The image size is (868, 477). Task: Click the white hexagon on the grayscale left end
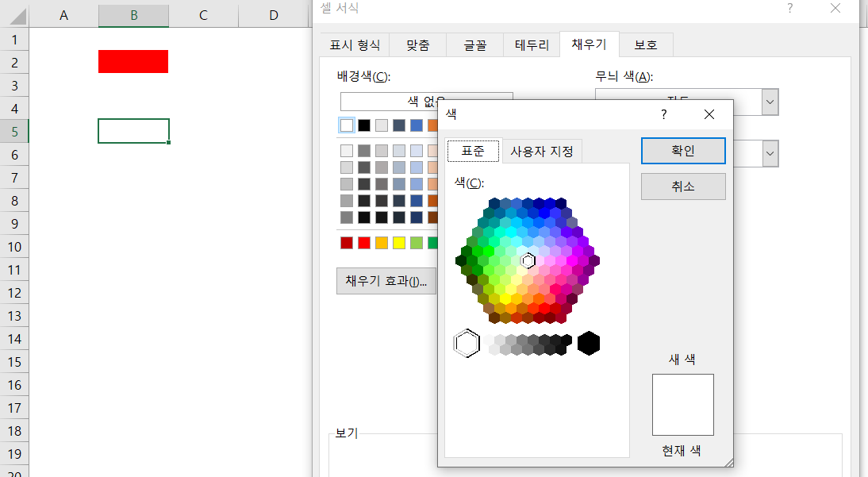pos(467,342)
